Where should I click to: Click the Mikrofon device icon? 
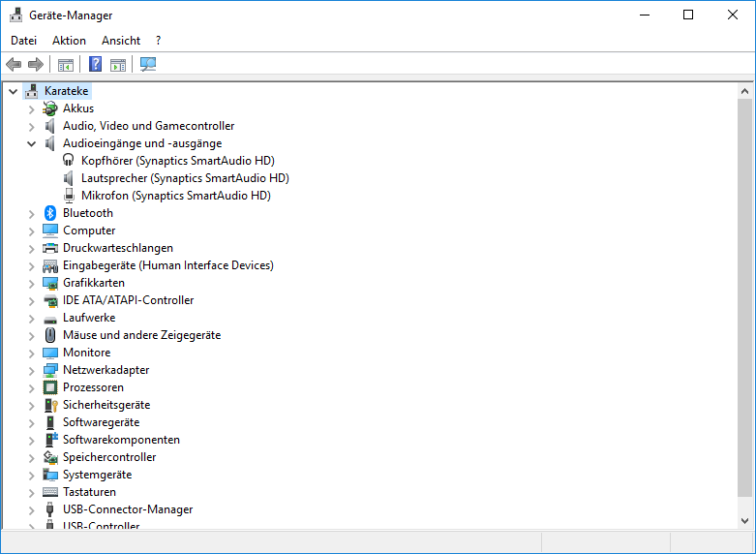tap(69, 196)
